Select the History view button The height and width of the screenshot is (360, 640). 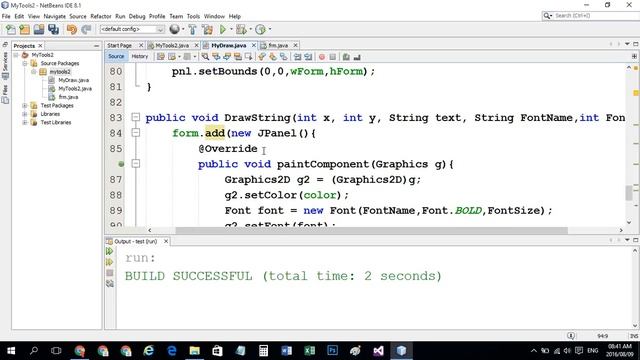click(x=140, y=56)
